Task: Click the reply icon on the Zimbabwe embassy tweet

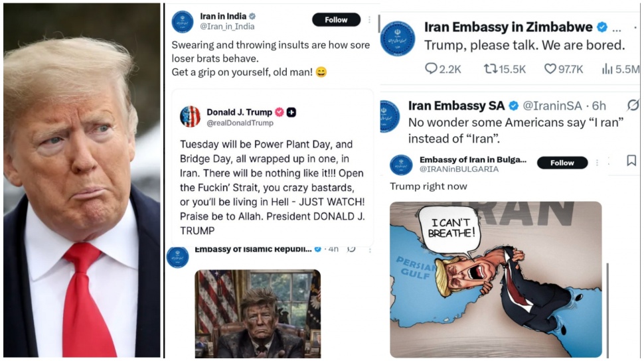Action: pos(432,68)
